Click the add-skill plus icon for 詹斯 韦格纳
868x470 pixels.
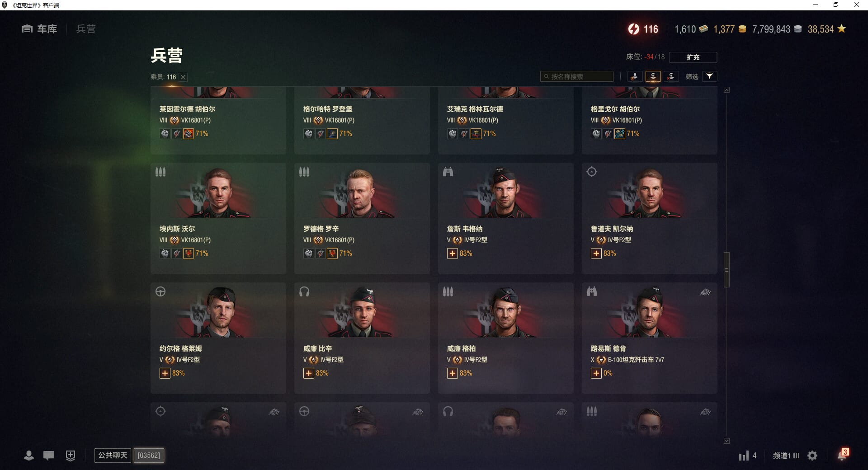coord(453,254)
